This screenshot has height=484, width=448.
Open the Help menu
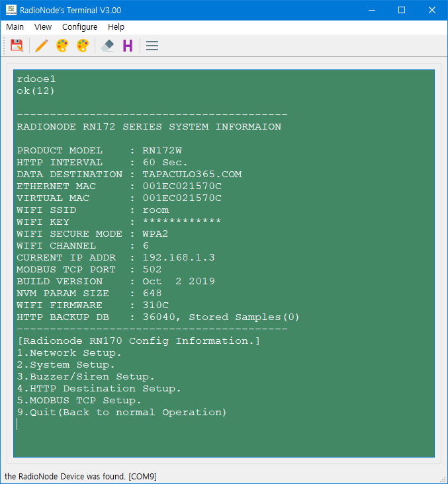(116, 27)
